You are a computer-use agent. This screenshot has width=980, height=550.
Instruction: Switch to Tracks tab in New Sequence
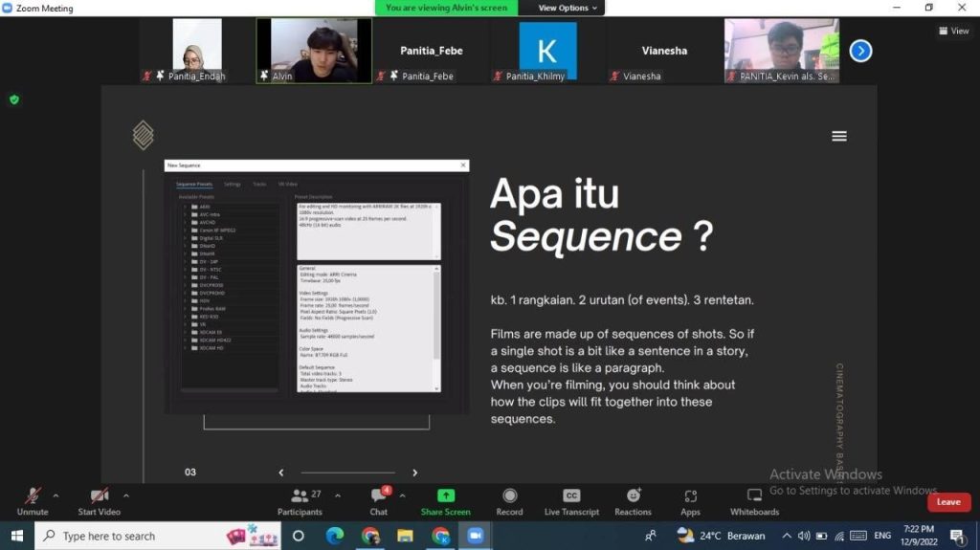[259, 185]
